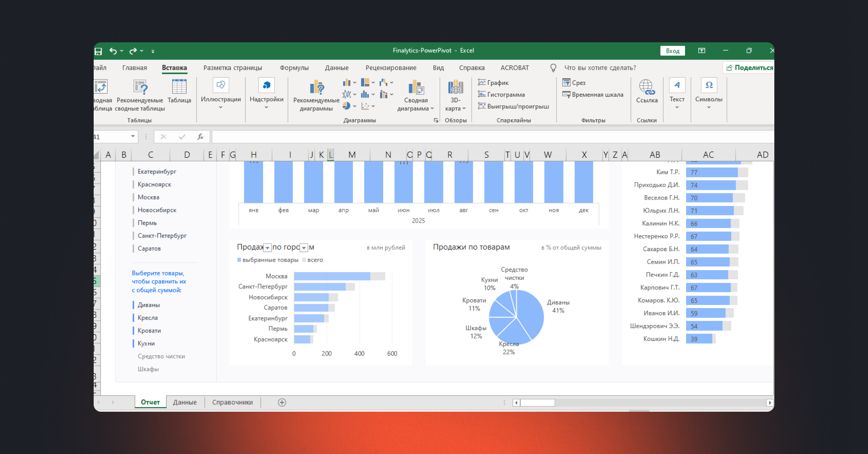Click the horizontal scrollbar thumb

pyautogui.click(x=537, y=403)
